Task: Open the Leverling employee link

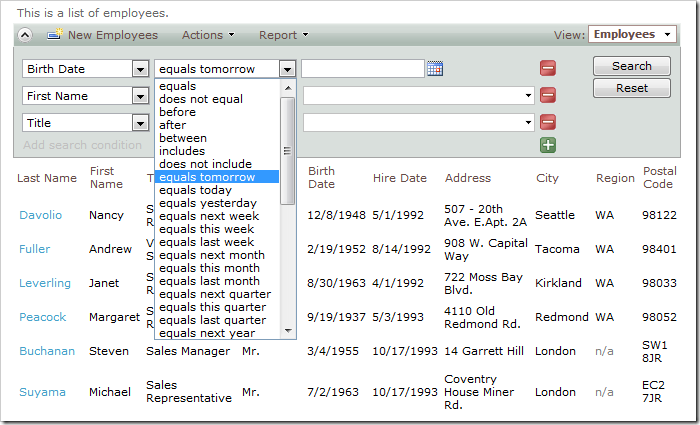Action: point(45,283)
